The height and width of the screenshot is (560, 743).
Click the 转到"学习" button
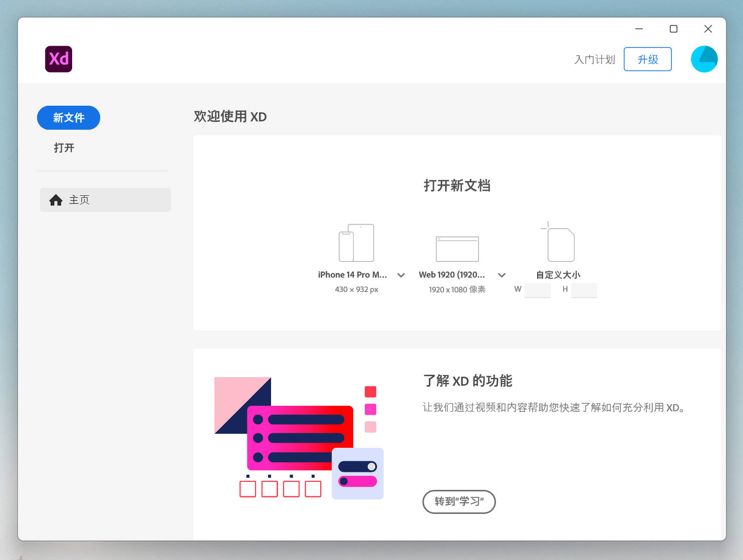459,501
